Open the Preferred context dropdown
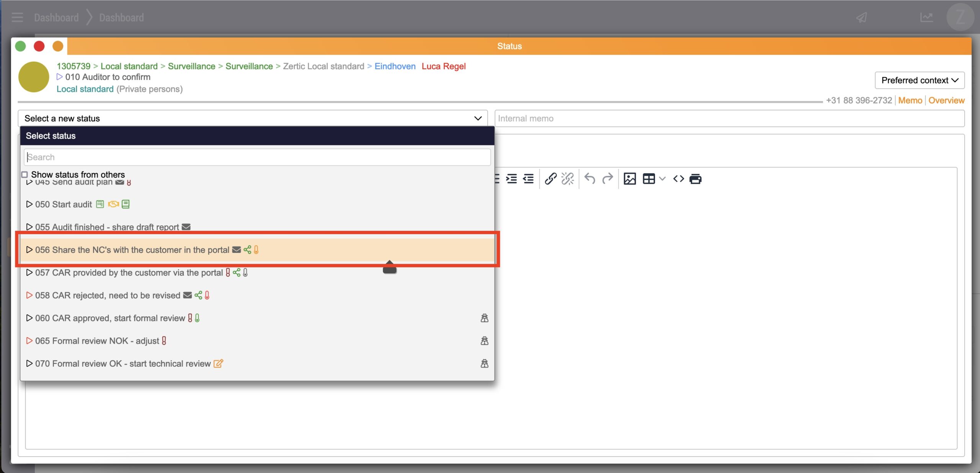This screenshot has height=473, width=980. pos(919,80)
